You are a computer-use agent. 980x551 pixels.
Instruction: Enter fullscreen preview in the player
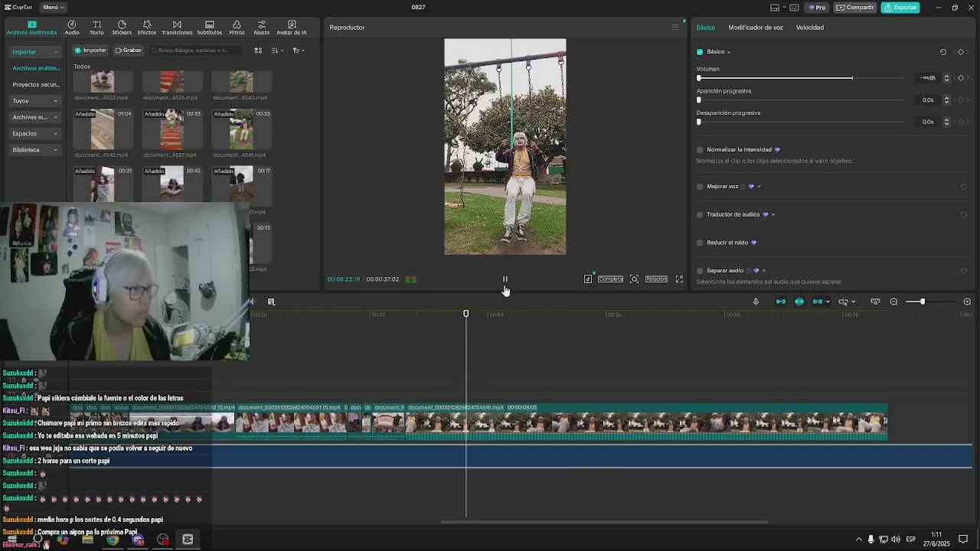[x=679, y=279]
